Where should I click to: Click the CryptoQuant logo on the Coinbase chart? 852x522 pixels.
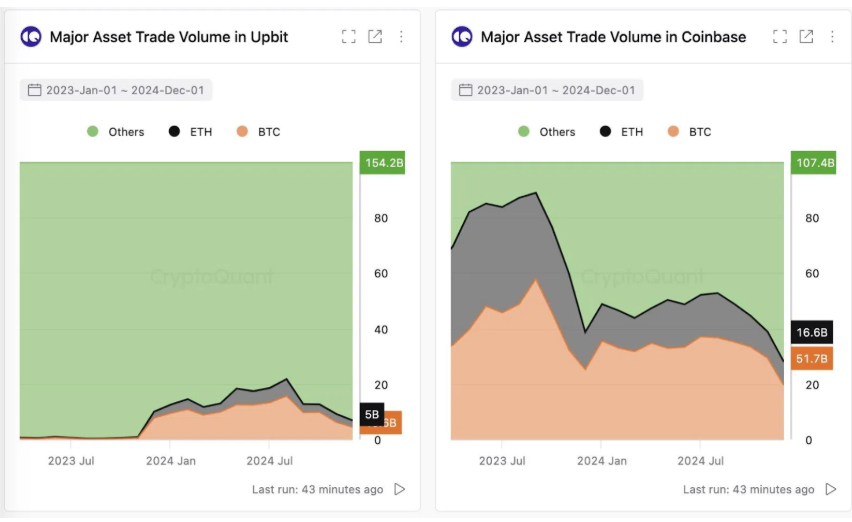[462, 37]
